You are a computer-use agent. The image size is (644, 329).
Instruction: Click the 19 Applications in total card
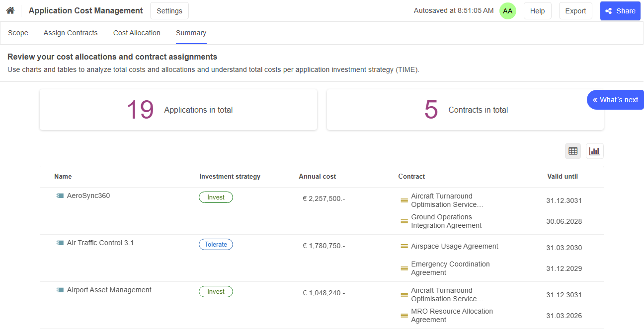(x=178, y=110)
